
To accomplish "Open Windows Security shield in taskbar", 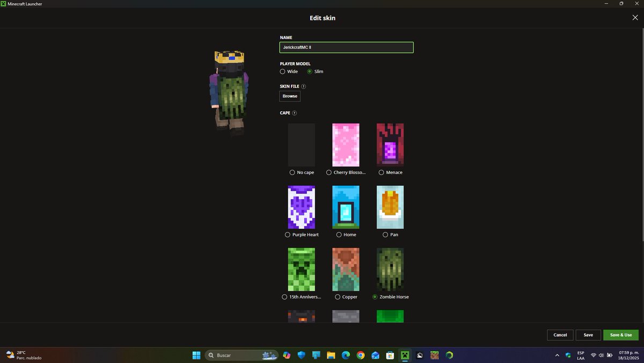I will pos(302,355).
